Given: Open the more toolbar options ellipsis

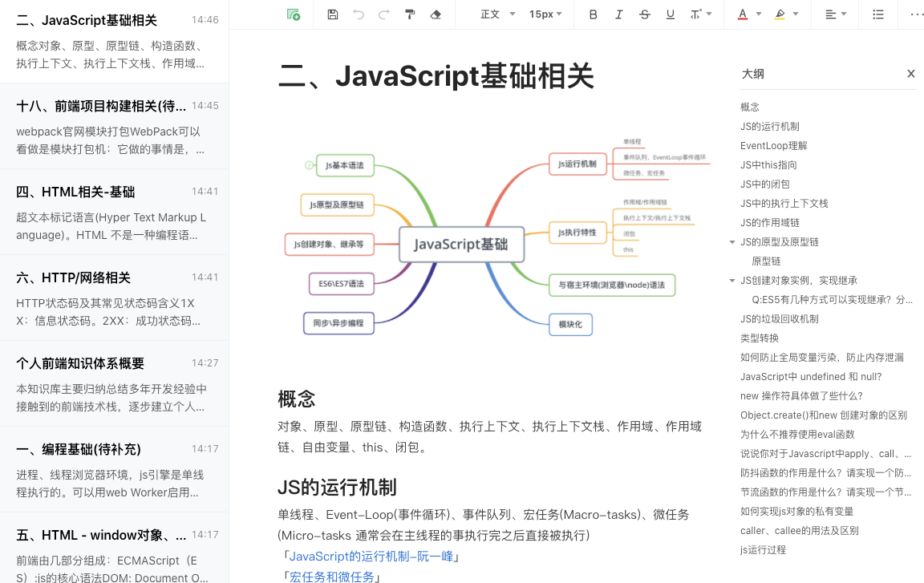Looking at the screenshot, I should pos(916,14).
